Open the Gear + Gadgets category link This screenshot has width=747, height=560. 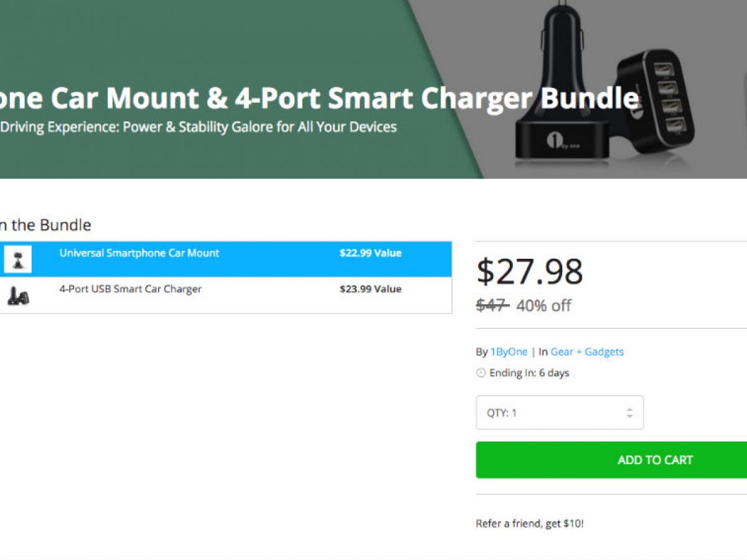tap(586, 352)
